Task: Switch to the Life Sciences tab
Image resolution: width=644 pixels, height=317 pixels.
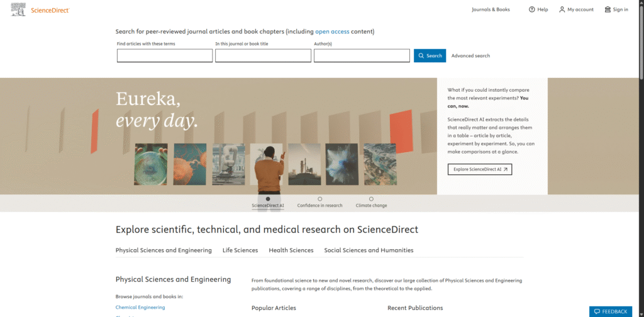Action: click(240, 250)
